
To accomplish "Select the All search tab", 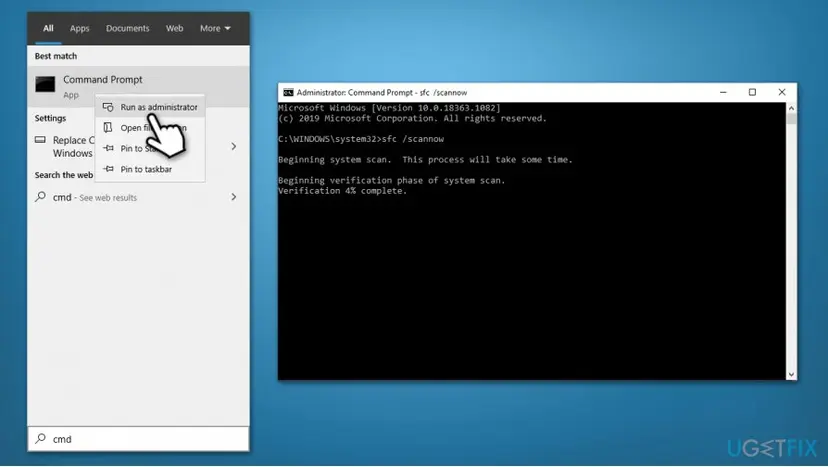I will 48,29.
